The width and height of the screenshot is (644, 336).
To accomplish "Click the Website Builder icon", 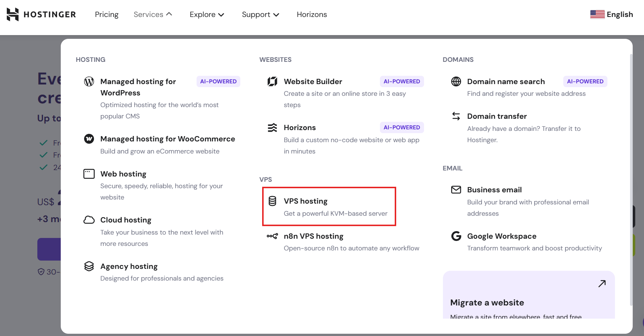I will (272, 81).
